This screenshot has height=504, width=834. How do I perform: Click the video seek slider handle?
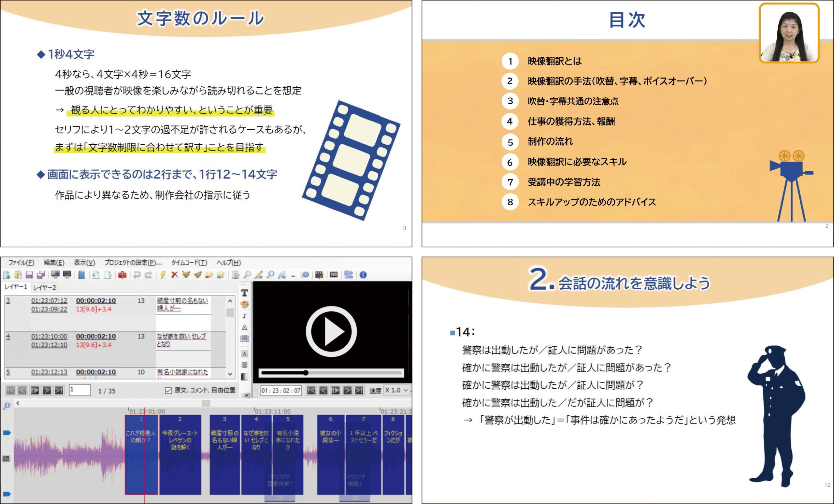[306, 373]
